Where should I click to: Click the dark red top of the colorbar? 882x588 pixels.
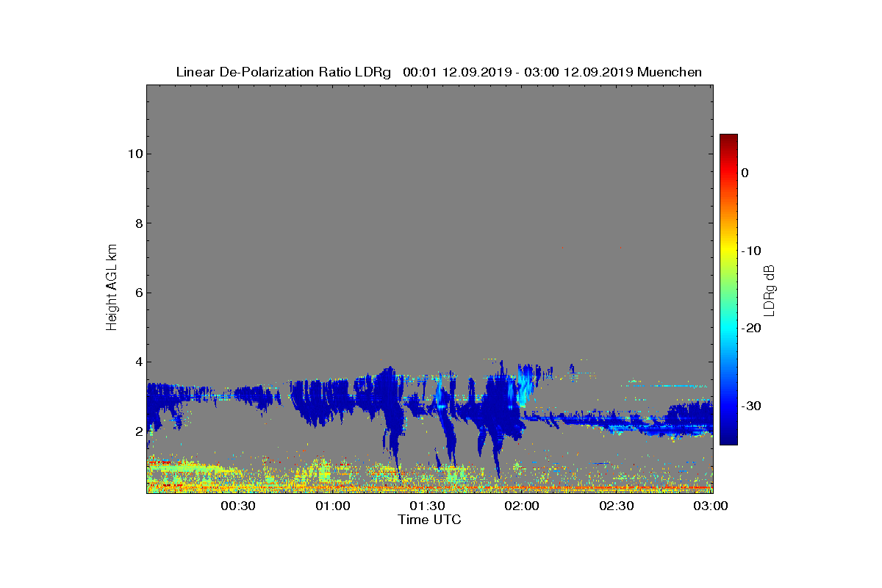(x=728, y=139)
